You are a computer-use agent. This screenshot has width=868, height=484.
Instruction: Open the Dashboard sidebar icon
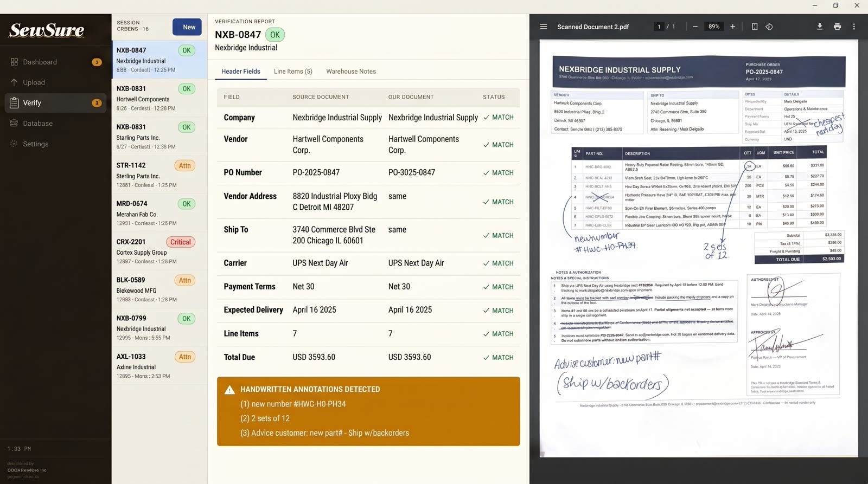(14, 62)
